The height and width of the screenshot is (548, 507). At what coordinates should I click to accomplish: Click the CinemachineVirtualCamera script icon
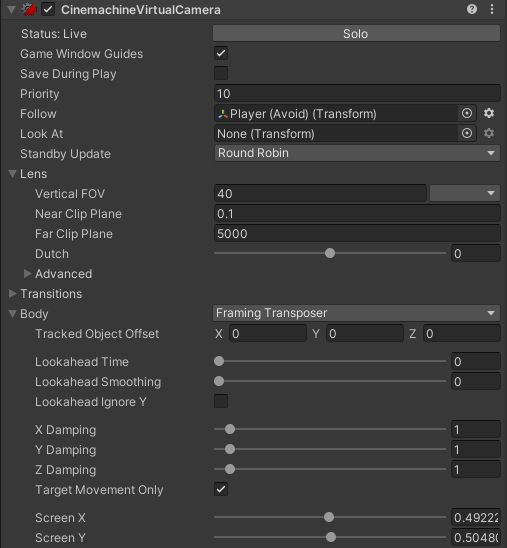[29, 9]
